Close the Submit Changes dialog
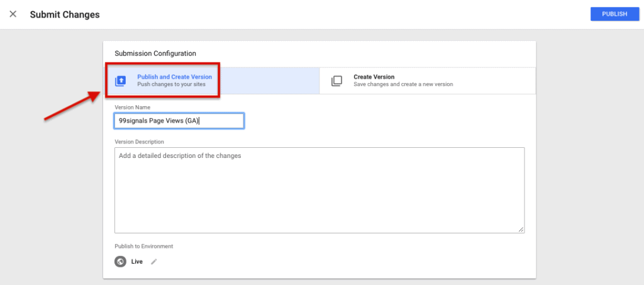 tap(13, 14)
